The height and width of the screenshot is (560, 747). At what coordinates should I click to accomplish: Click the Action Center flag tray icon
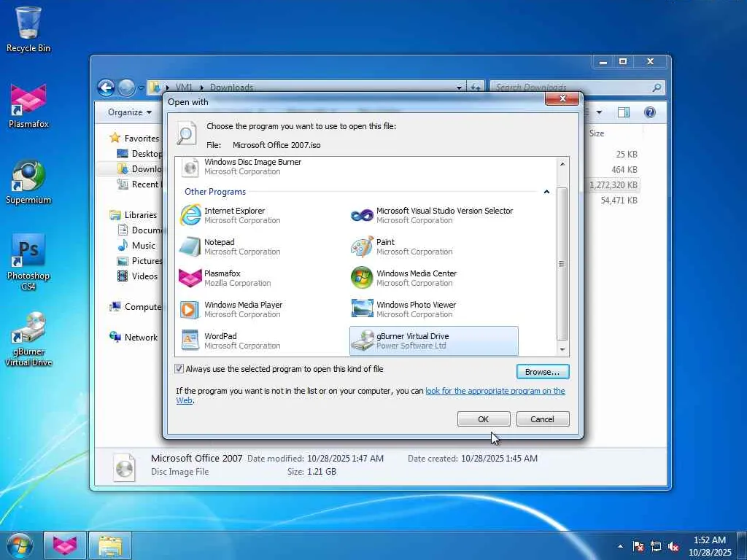point(638,547)
